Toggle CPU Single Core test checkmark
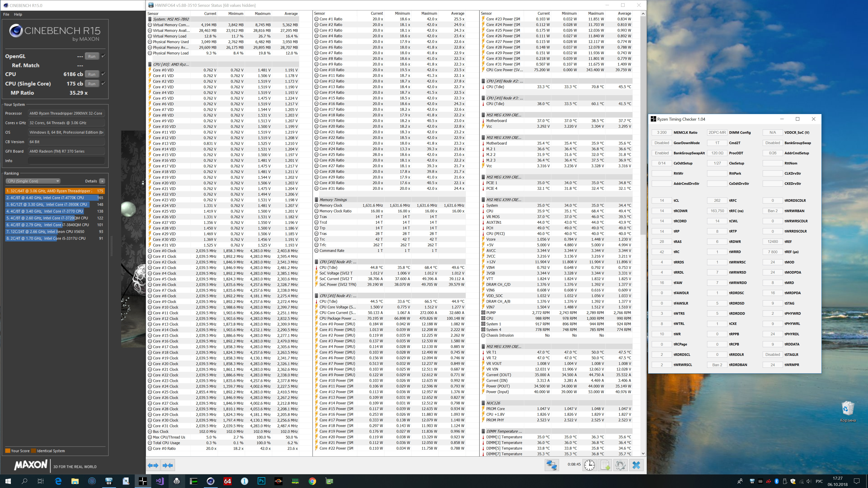868x488 pixels. pyautogui.click(x=104, y=83)
